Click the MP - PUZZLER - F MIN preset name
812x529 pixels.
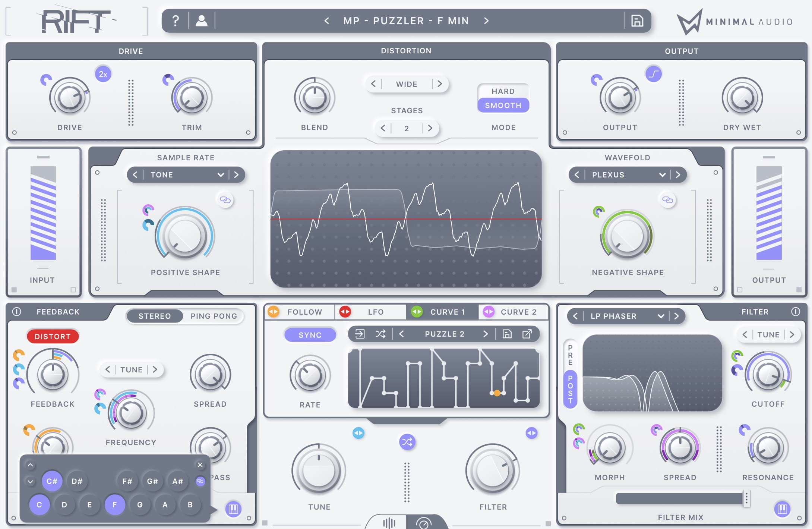(406, 21)
